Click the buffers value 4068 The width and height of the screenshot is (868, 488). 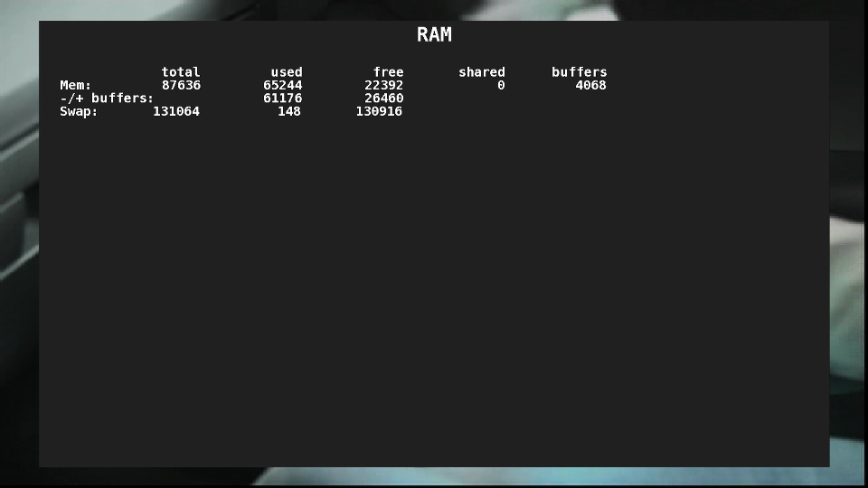pos(590,85)
